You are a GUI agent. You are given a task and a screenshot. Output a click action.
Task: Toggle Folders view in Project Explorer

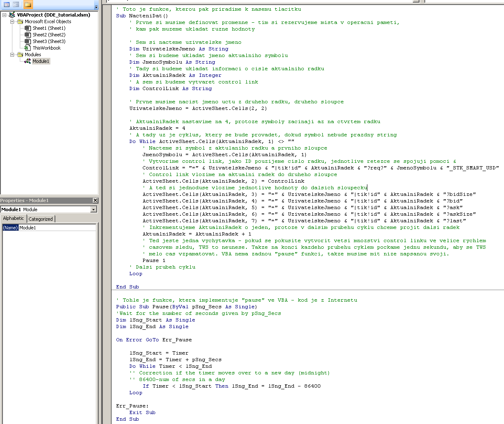tap(28, 5)
